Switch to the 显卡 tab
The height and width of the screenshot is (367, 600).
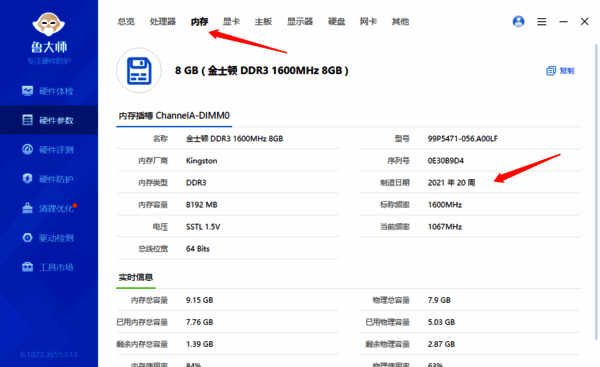(231, 22)
